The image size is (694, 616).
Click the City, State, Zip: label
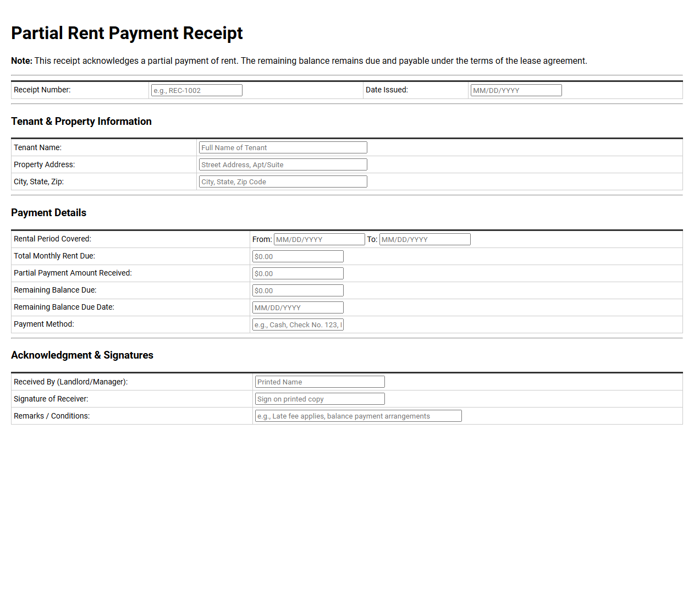pyautogui.click(x=39, y=182)
